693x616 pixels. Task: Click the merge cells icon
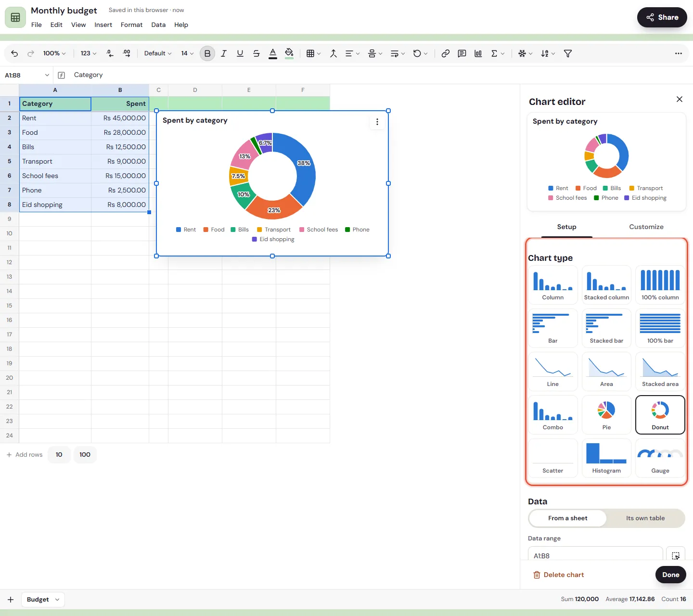coord(333,53)
